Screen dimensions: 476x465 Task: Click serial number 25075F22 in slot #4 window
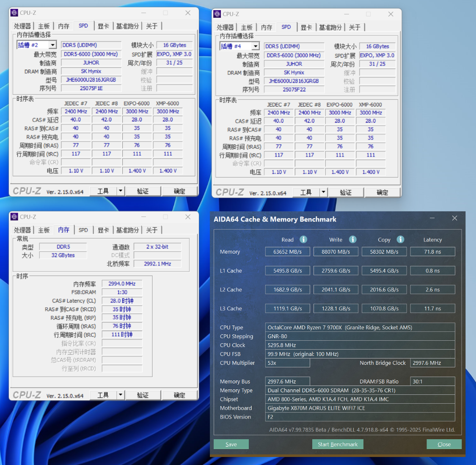[294, 90]
